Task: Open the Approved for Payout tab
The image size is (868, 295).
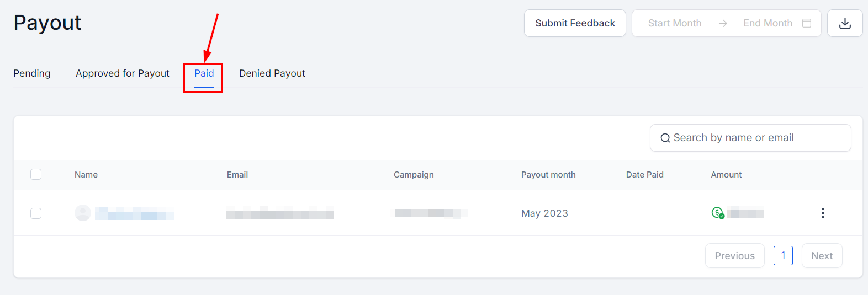Action: click(123, 73)
